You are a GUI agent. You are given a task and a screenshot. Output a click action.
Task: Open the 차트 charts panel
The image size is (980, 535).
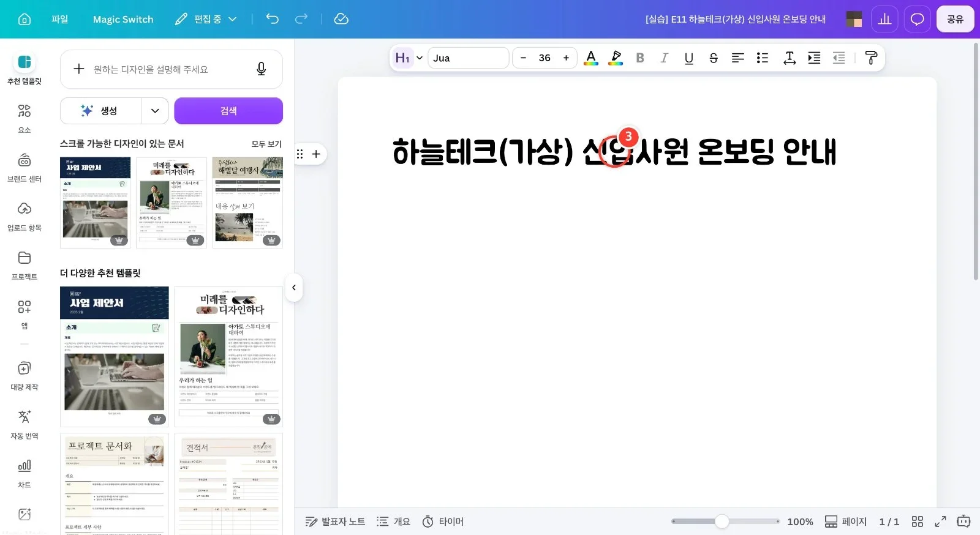pos(24,473)
